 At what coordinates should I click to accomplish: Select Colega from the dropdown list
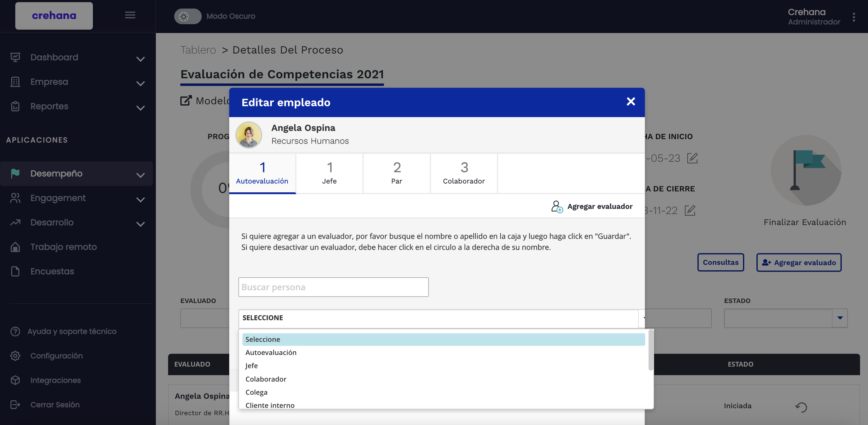(256, 392)
